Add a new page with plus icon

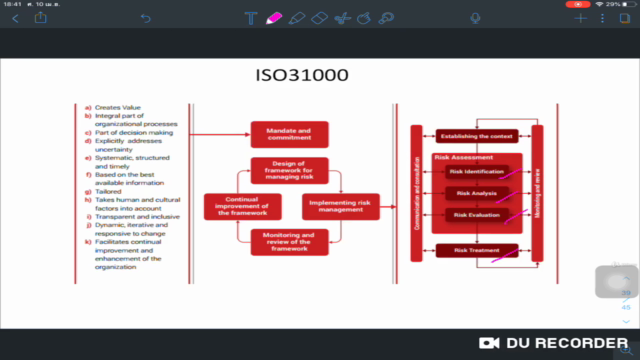coord(580,18)
